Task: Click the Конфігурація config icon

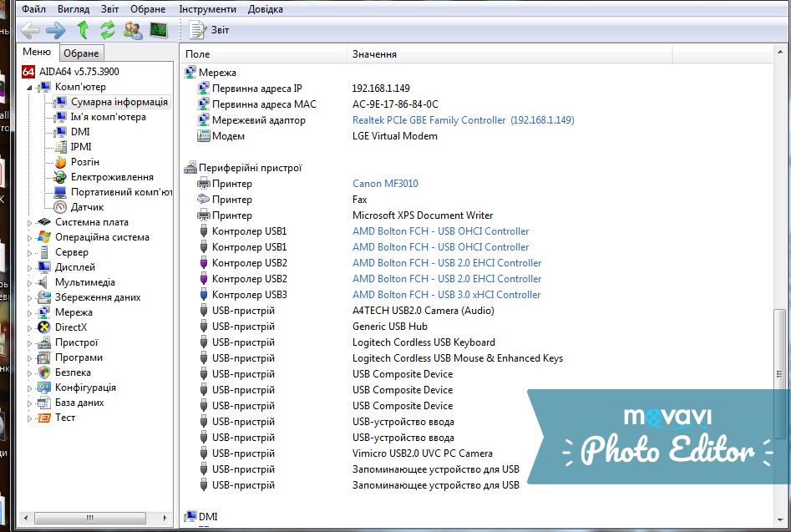Action: 44,388
